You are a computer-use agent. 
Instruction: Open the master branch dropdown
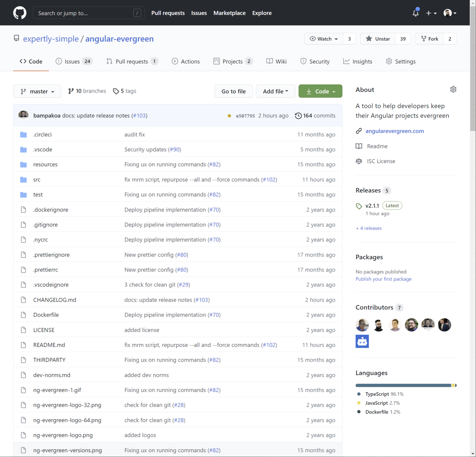(37, 91)
